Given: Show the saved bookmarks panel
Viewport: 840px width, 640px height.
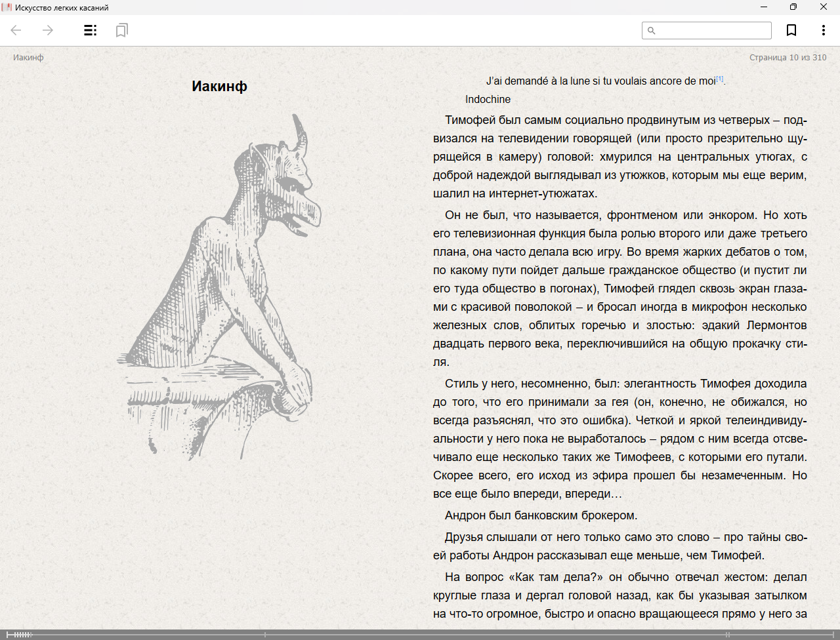Looking at the screenshot, I should click(121, 30).
